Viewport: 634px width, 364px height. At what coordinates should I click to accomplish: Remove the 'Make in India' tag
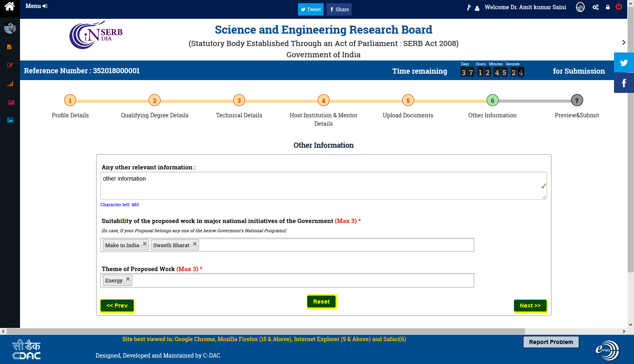[145, 244]
